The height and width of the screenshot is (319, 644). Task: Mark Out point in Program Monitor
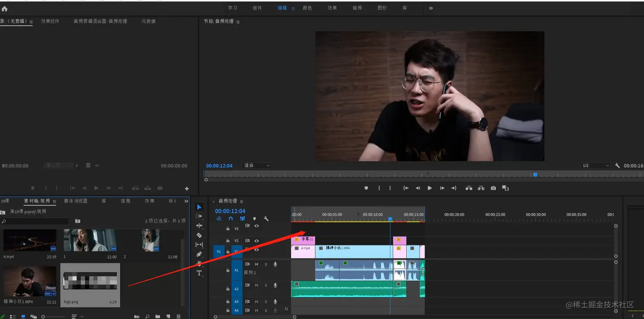[x=390, y=188]
